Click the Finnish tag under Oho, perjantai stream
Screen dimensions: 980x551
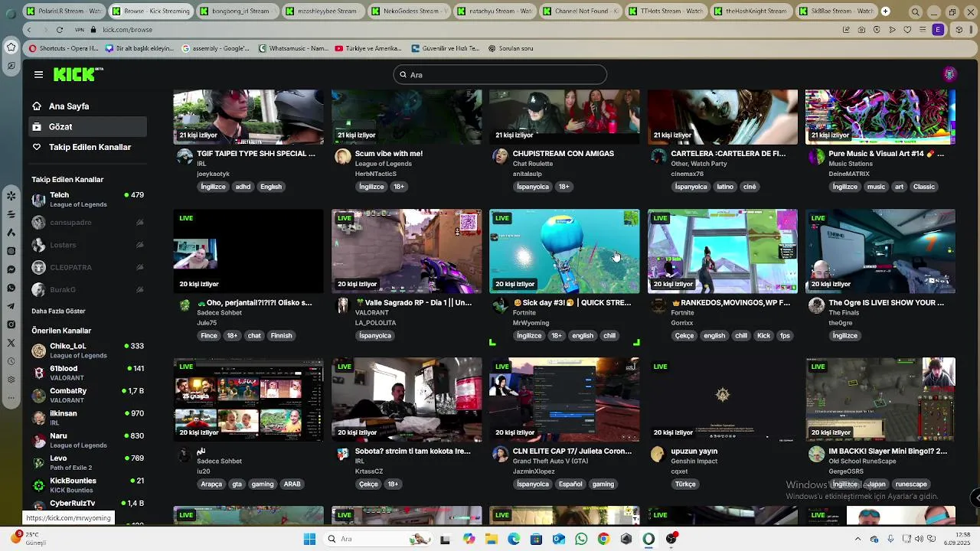pos(281,336)
